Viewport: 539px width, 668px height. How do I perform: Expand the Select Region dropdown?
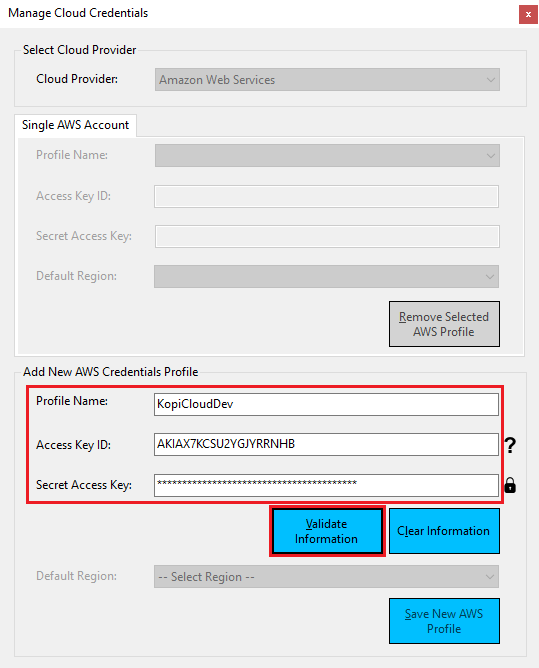click(x=326, y=576)
